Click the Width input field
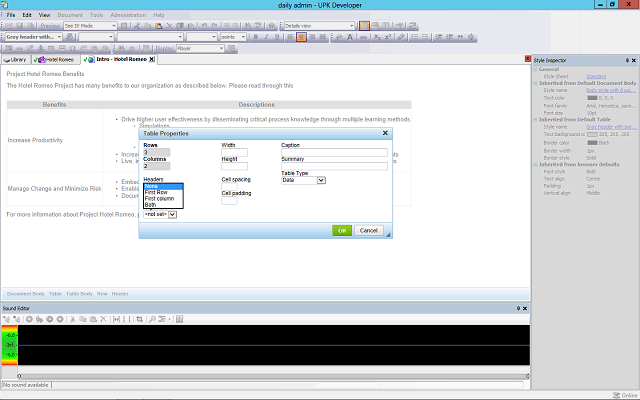Screen dimensions: 640x400 click(x=234, y=153)
